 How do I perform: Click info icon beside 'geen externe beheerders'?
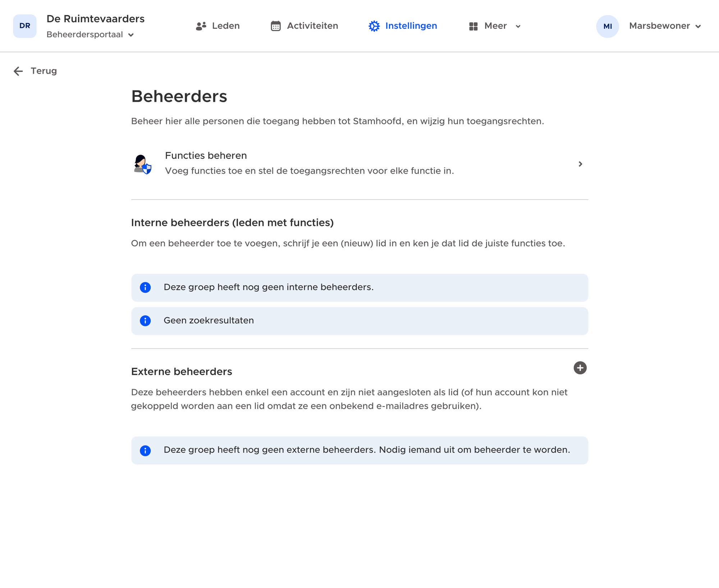point(145,451)
